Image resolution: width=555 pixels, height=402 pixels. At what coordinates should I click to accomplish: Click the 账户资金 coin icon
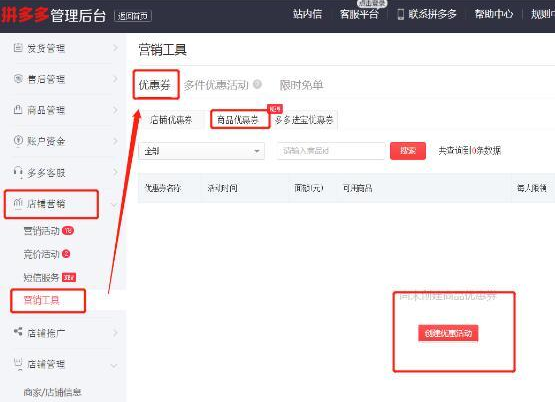click(x=18, y=140)
